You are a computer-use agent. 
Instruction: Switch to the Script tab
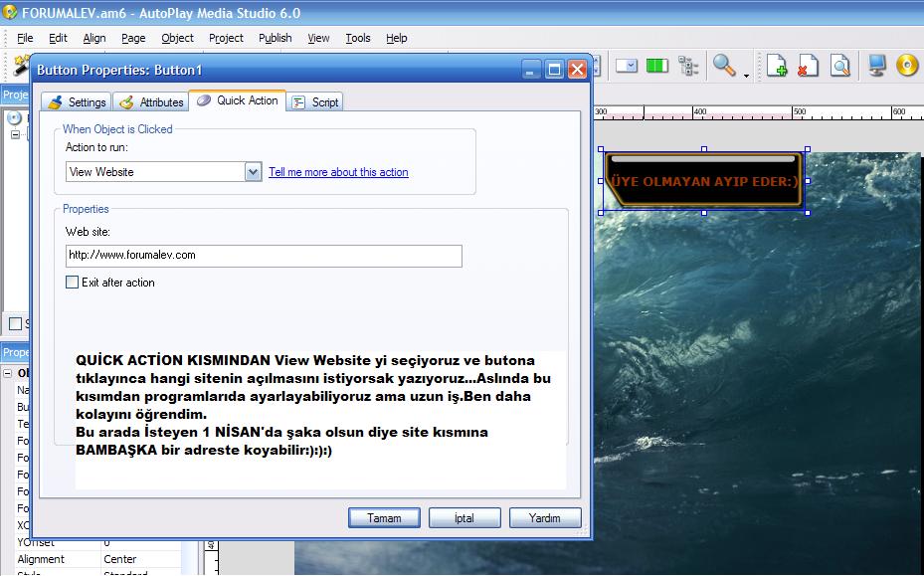[x=314, y=102]
